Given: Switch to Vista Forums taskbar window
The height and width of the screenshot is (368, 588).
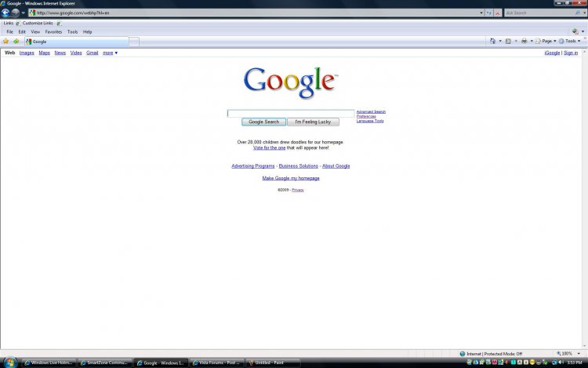Looking at the screenshot, I should 216,363.
